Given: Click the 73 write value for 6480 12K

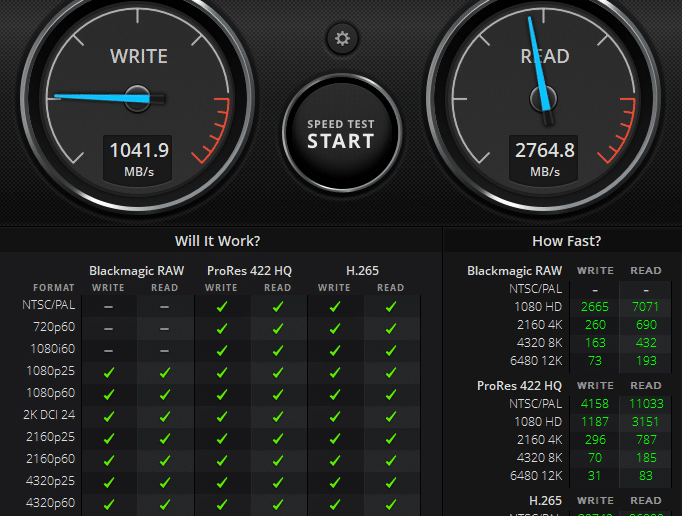Looking at the screenshot, I should 595,361.
